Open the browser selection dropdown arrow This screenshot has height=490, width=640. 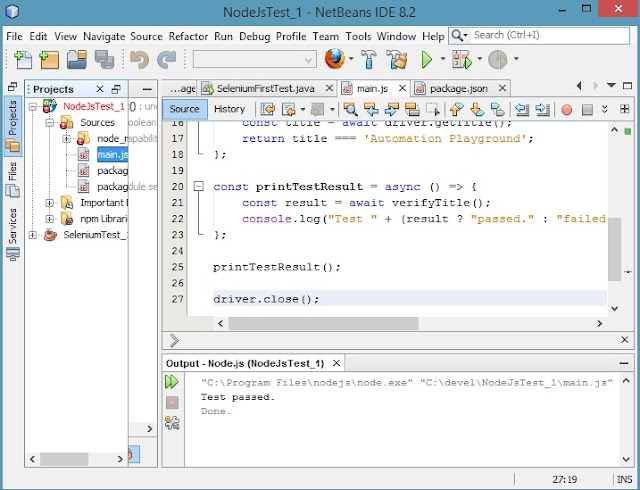click(351, 59)
